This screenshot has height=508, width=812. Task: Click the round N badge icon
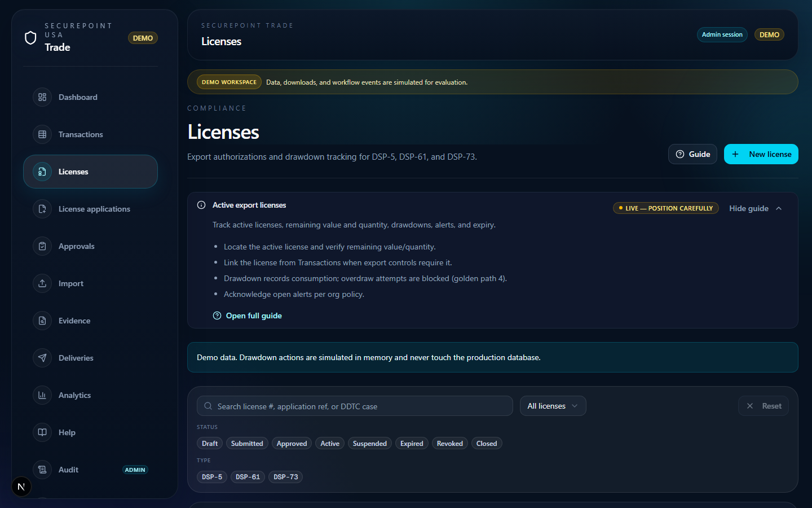click(x=21, y=487)
